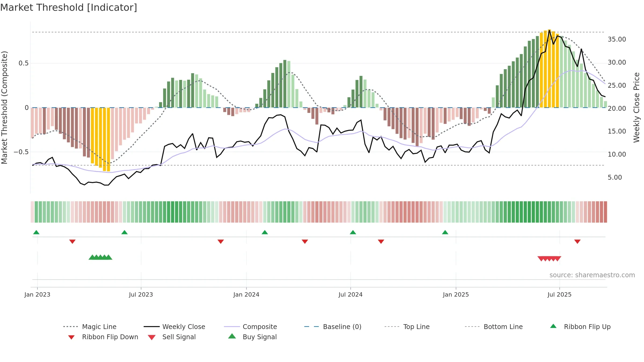Click the dark red ribbon segment at far right

pyautogui.click(x=605, y=212)
